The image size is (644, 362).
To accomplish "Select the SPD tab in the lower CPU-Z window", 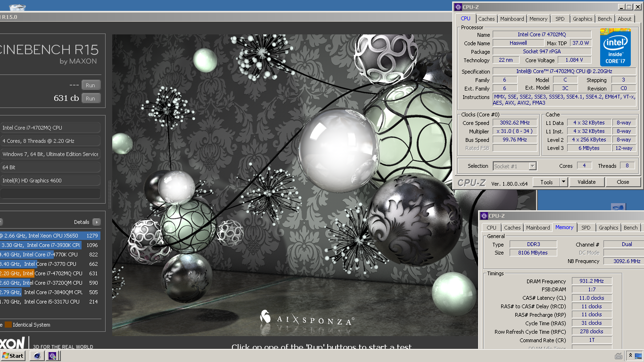I will (586, 228).
